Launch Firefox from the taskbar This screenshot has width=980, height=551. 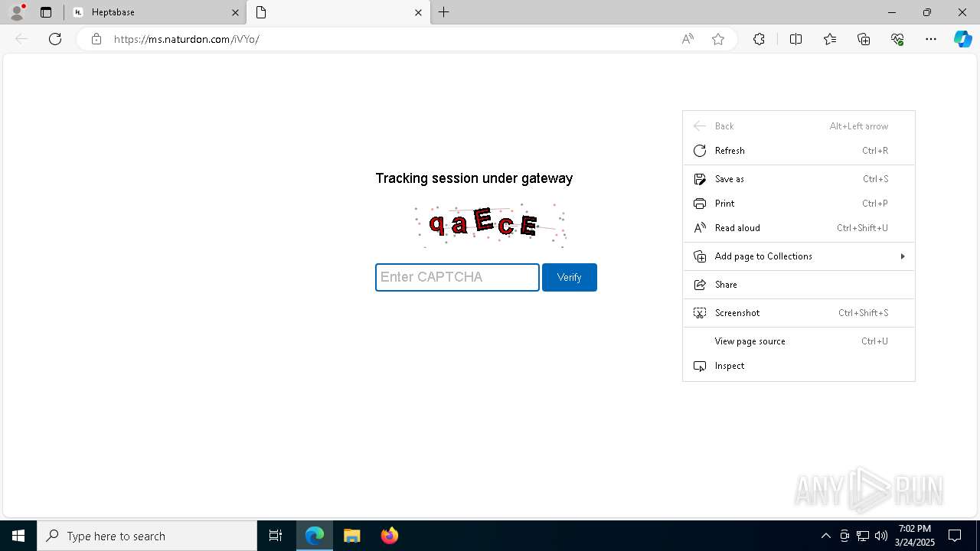pos(390,536)
